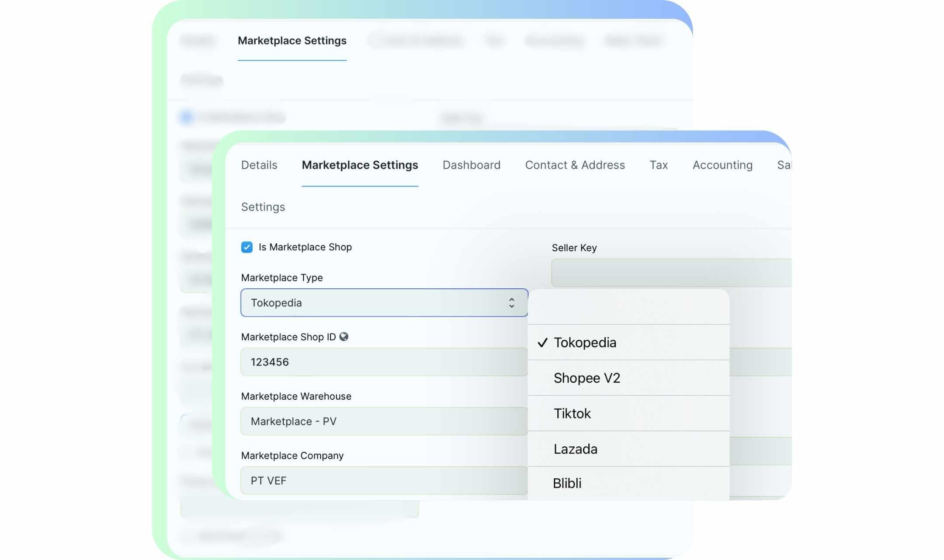Image resolution: width=944 pixels, height=560 pixels.
Task: Click the Marketplace Company field
Action: 384,480
